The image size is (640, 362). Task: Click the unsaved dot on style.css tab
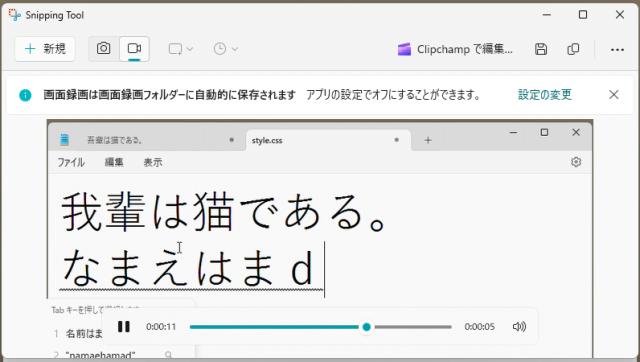396,140
